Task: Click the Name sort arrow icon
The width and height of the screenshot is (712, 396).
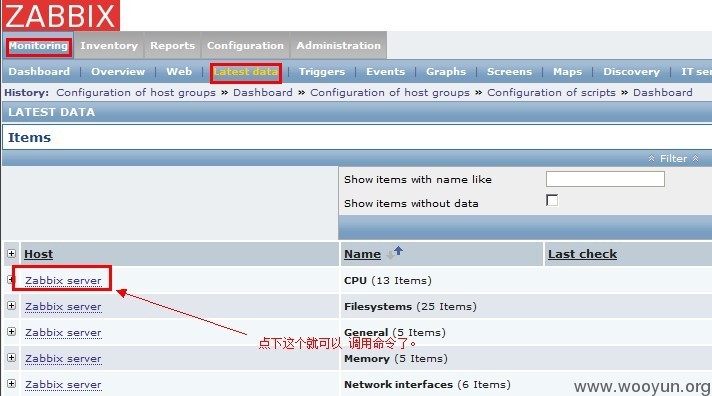Action: pos(395,253)
